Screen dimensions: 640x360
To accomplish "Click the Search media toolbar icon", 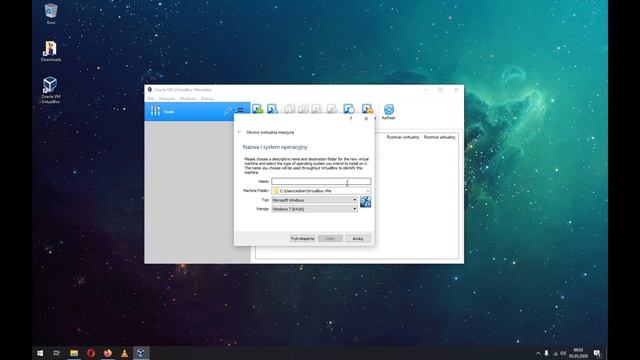I will coord(349,109).
